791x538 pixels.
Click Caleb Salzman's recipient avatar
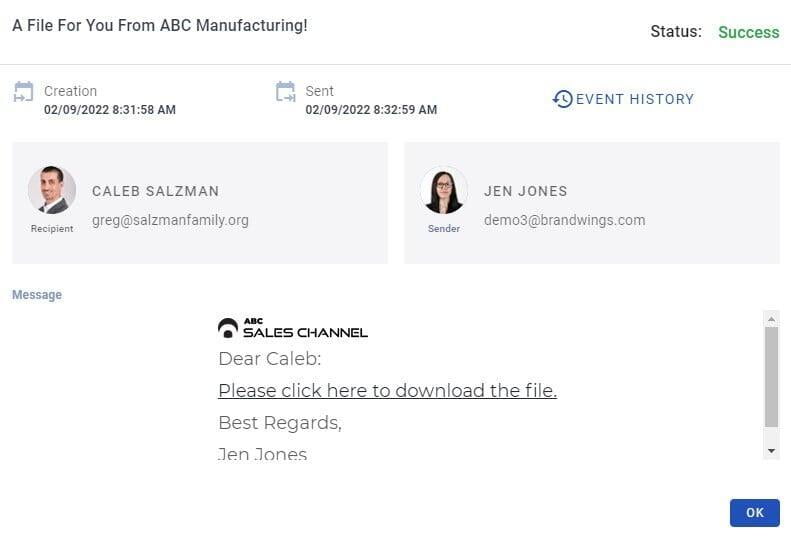tap(52, 190)
